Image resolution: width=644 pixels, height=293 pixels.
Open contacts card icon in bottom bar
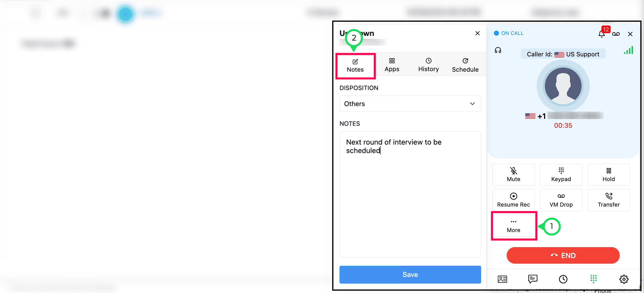click(x=502, y=279)
